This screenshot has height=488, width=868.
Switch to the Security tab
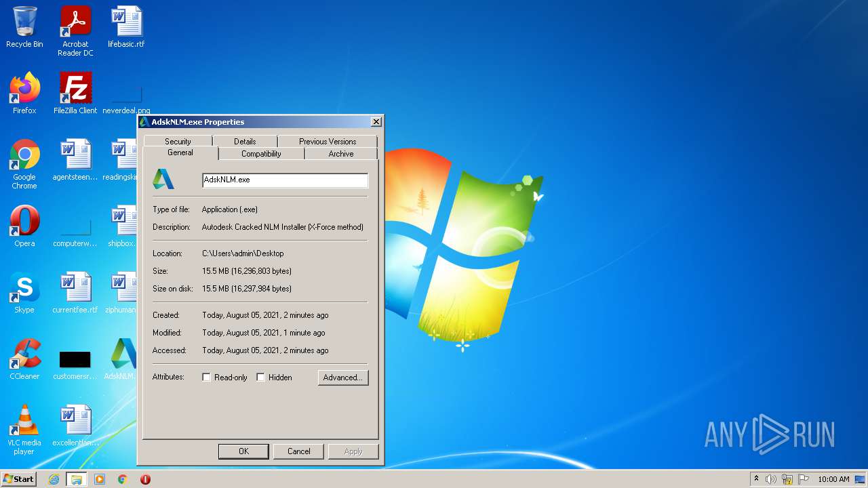coord(178,142)
